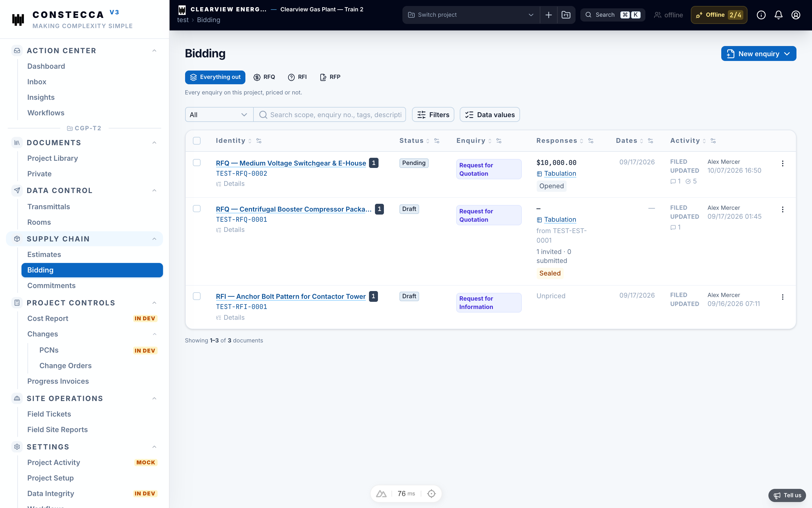Click Identity column settings icon
The image size is (812, 508).
[x=259, y=141]
